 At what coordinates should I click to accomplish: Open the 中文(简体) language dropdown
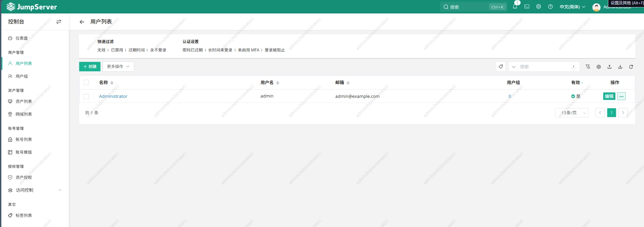point(572,7)
